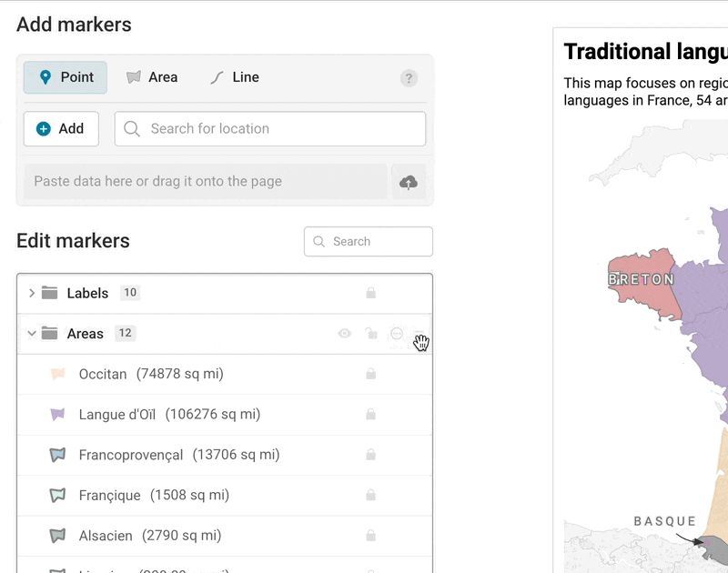
Task: Focus the Search for location field
Action: [x=270, y=128]
